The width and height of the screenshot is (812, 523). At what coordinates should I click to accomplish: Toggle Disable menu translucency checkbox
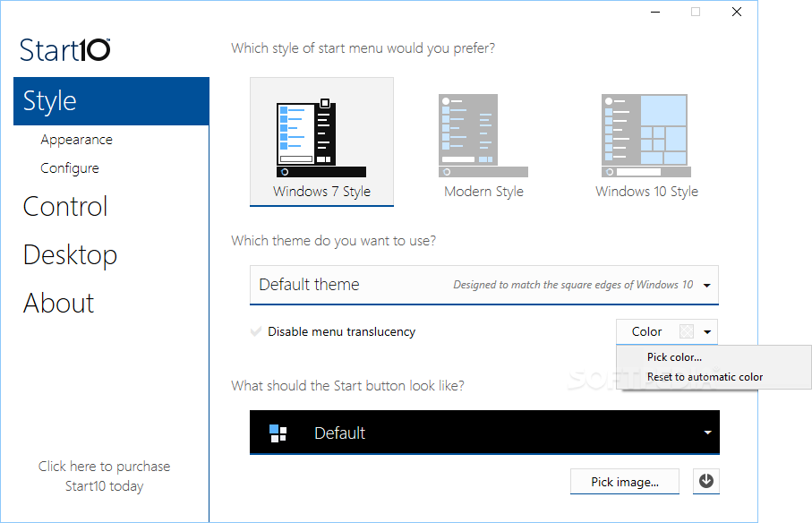pos(256,331)
